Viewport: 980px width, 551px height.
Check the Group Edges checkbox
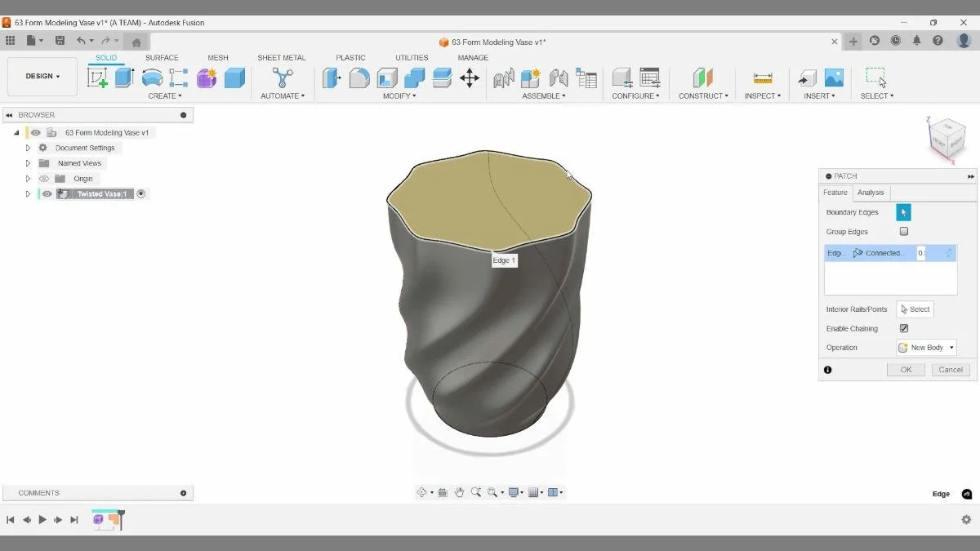click(x=904, y=231)
